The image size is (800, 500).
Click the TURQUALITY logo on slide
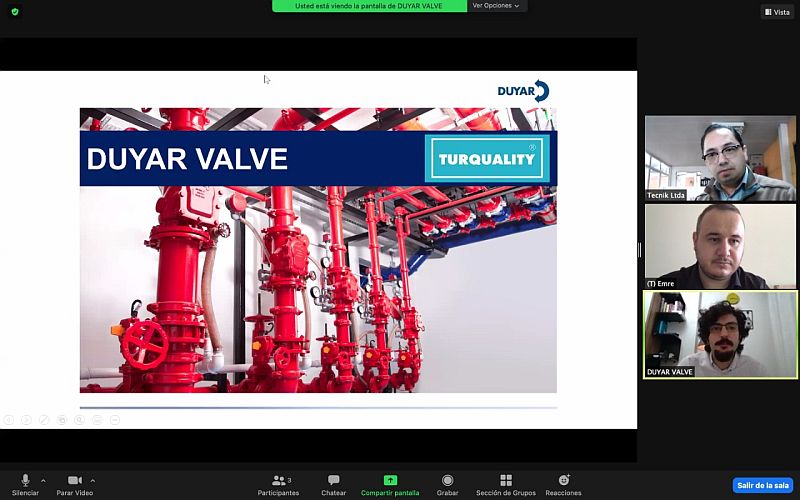click(487, 158)
